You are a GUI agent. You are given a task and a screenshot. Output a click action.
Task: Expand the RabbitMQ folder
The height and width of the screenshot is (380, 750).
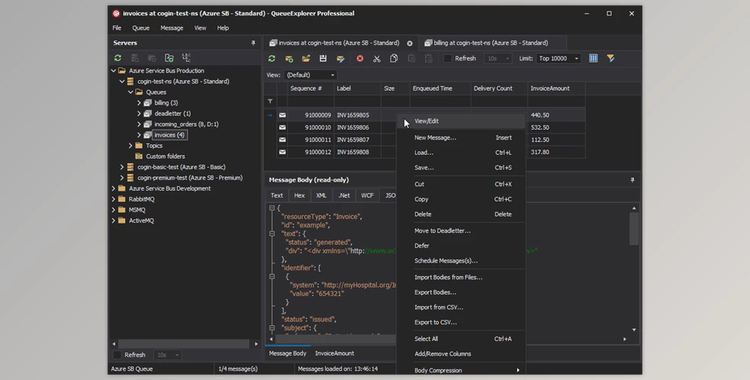pos(113,199)
